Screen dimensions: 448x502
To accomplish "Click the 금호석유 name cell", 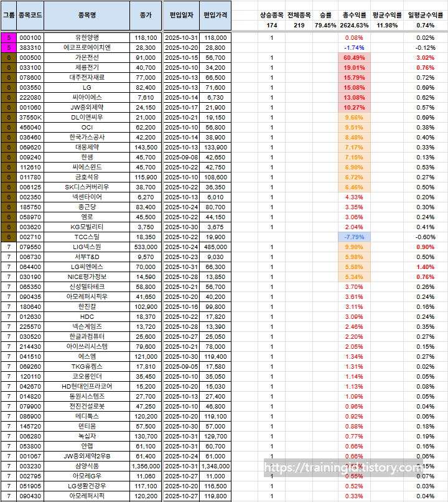I will coord(86,177).
